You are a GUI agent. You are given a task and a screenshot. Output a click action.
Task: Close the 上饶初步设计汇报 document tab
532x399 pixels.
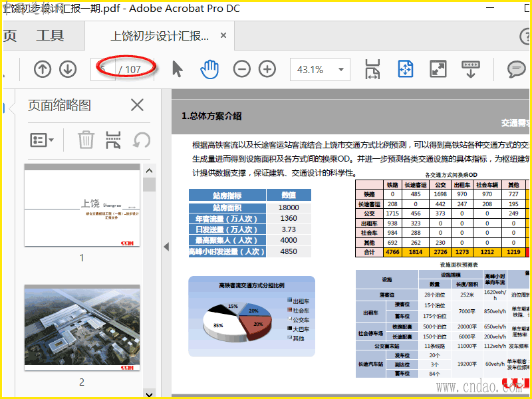(x=223, y=35)
